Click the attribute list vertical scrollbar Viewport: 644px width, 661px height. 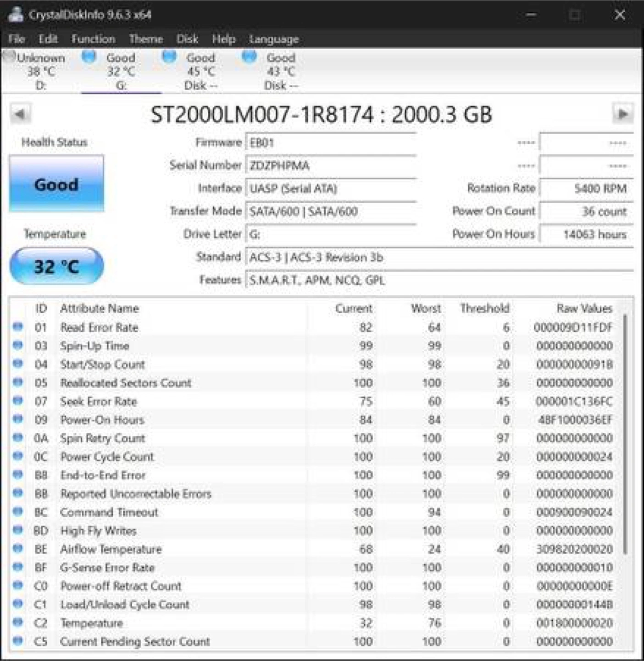pyautogui.click(x=625, y=434)
